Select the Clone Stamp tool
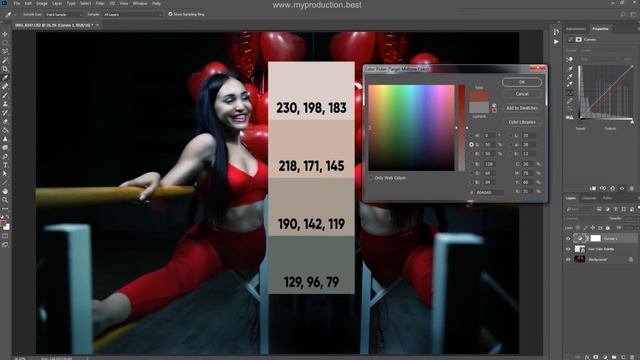Image resolution: width=640 pixels, height=360 pixels. [x=5, y=104]
